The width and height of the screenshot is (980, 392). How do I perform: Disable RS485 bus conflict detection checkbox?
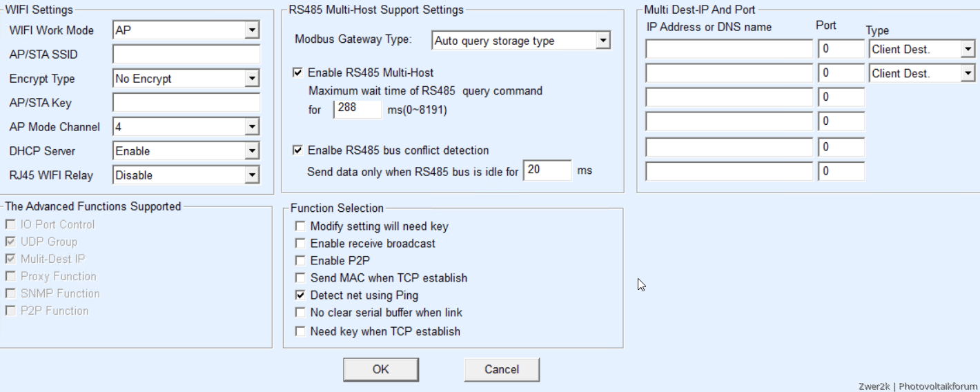pos(299,150)
